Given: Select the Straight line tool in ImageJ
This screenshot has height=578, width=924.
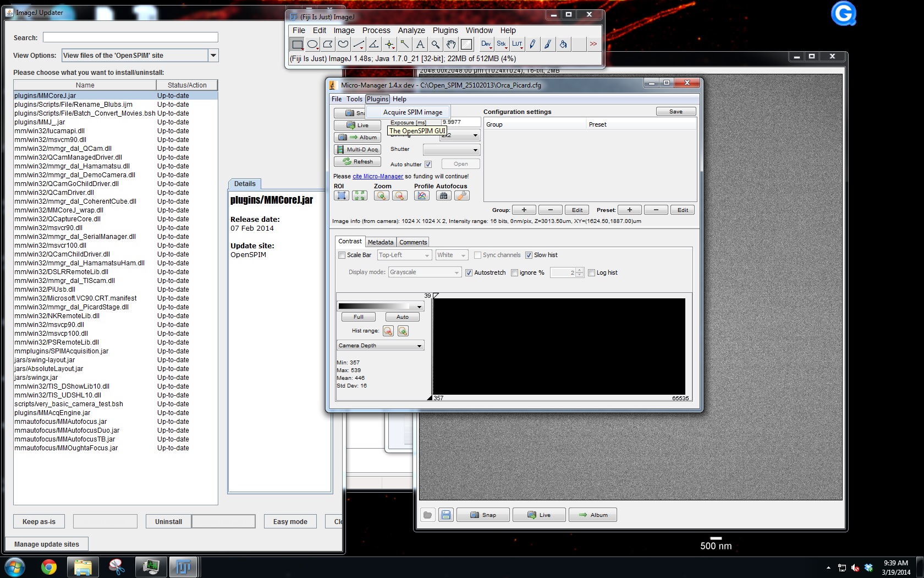Looking at the screenshot, I should coord(359,44).
